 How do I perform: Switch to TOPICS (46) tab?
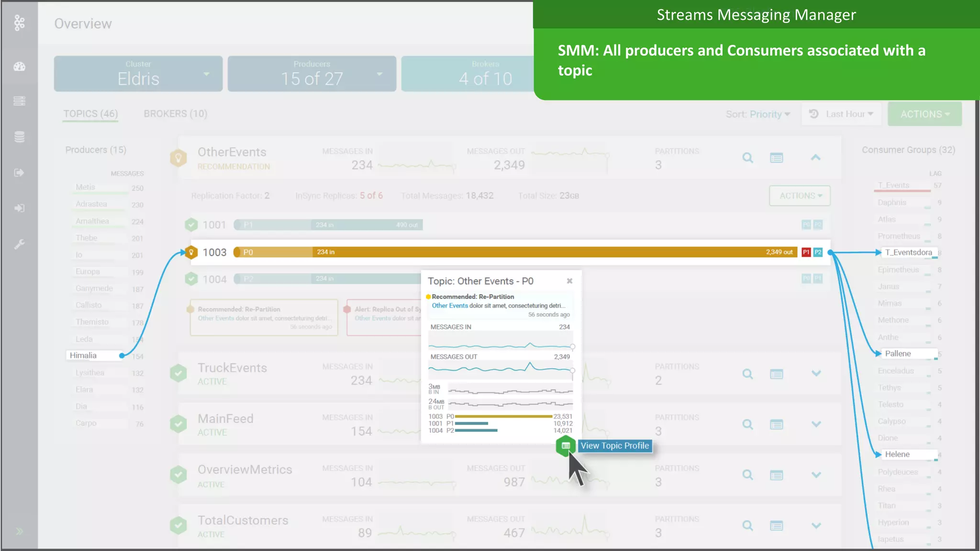coord(90,114)
